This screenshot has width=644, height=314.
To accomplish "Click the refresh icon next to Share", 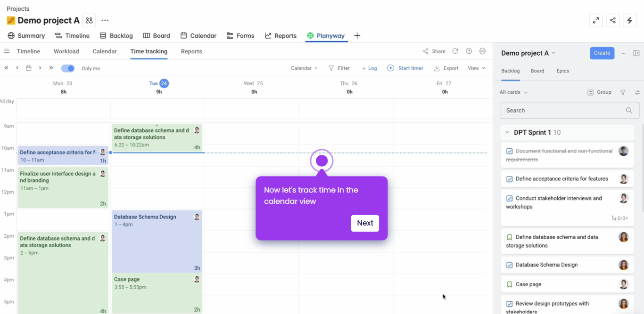I will tap(455, 51).
